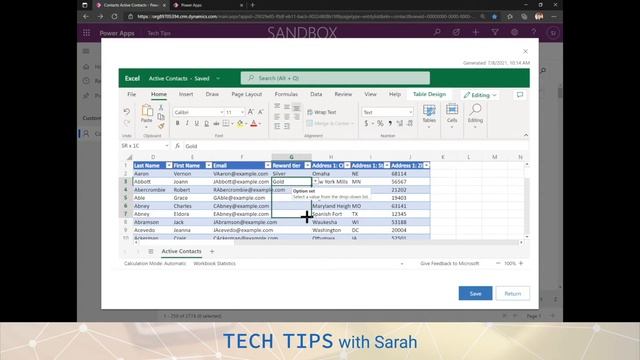The width and height of the screenshot is (640, 360).
Task: Toggle Underline formatting
Action: coord(197,123)
